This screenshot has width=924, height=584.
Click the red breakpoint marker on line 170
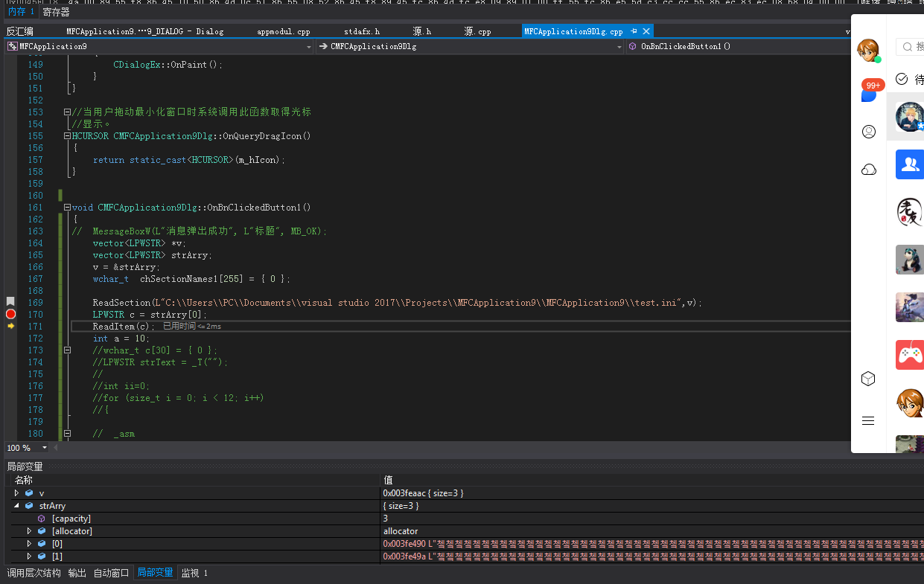pyautogui.click(x=10, y=314)
